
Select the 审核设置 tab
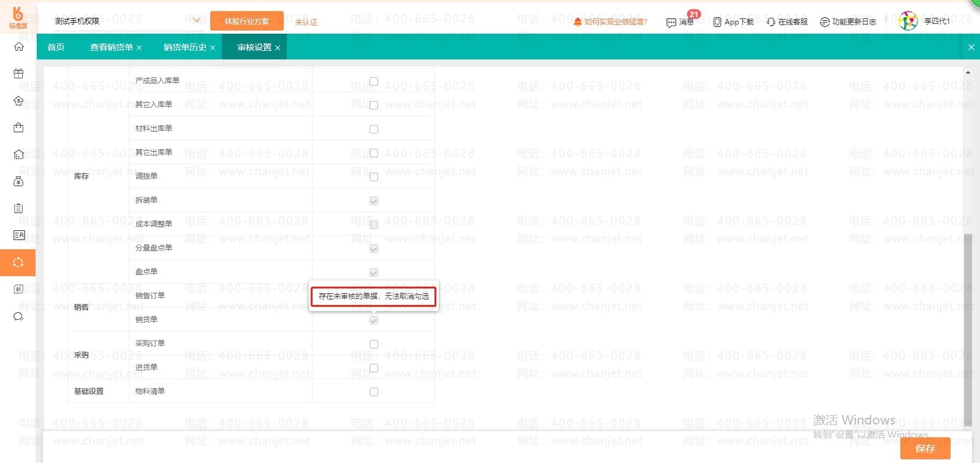coord(254,47)
